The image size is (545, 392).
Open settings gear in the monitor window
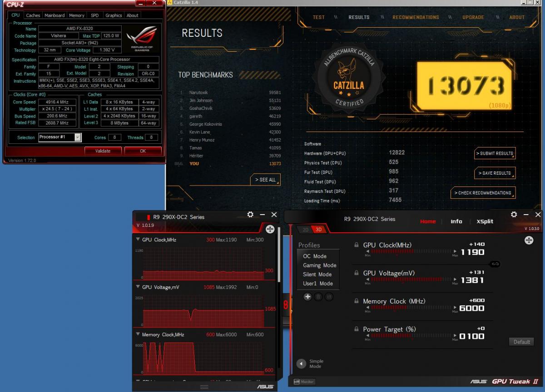[250, 215]
